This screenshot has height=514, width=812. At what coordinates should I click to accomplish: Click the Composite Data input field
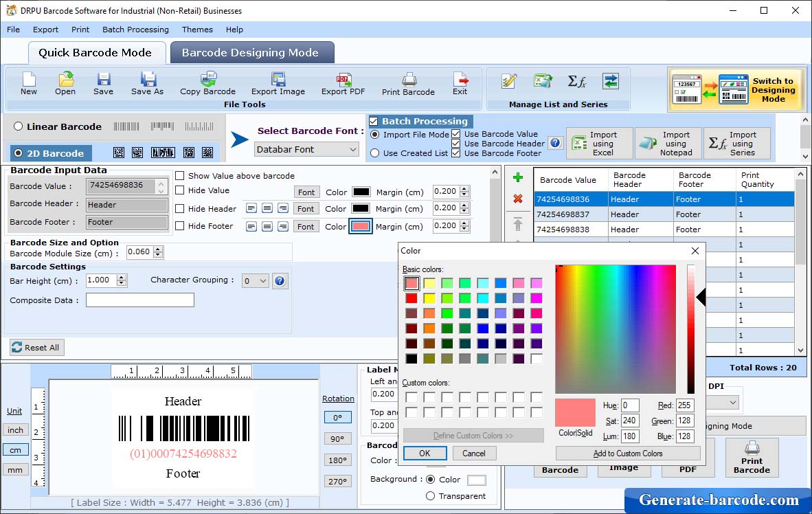140,300
